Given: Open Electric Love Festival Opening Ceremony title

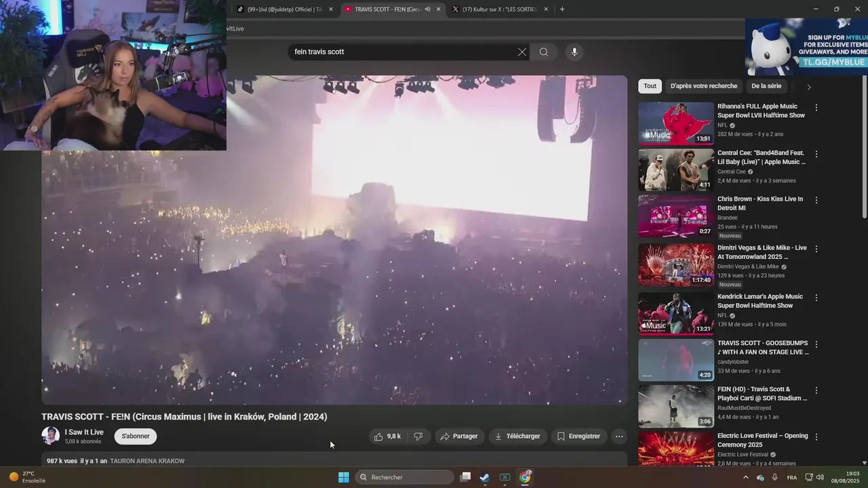Looking at the screenshot, I should click(763, 440).
